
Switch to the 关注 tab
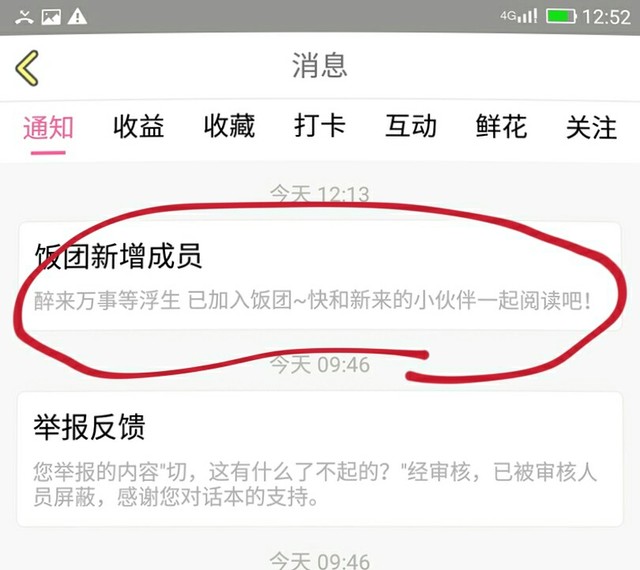(x=591, y=127)
